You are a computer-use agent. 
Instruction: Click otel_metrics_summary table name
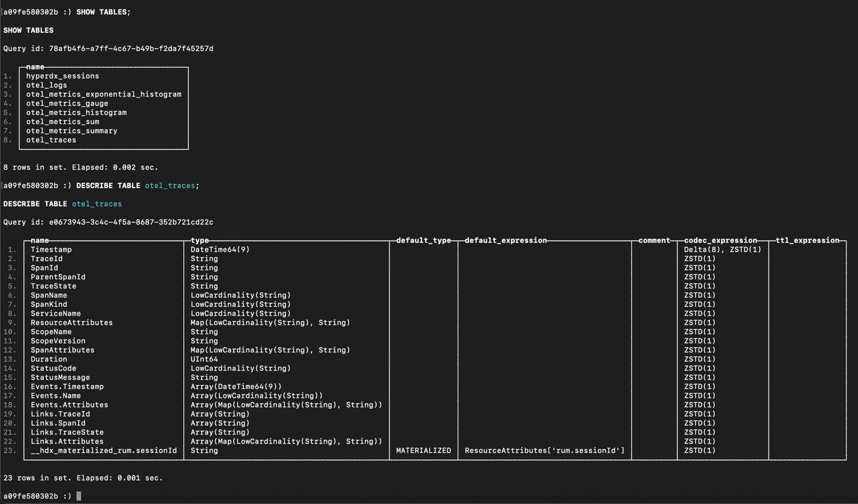pyautogui.click(x=71, y=131)
